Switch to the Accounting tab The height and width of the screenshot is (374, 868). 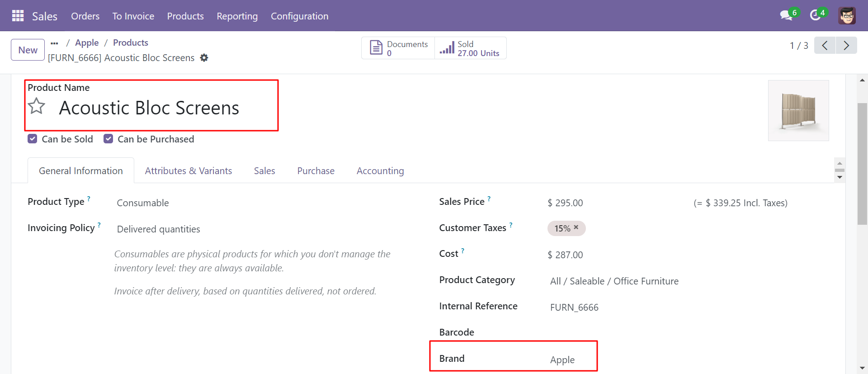tap(380, 170)
